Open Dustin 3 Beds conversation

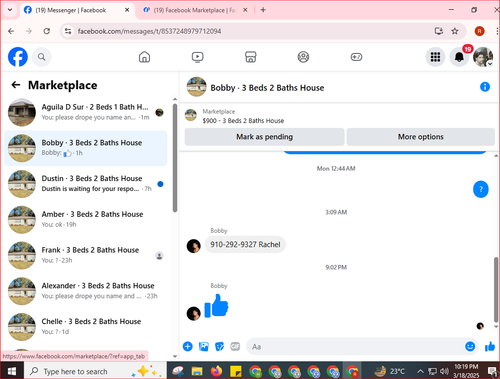point(86,184)
